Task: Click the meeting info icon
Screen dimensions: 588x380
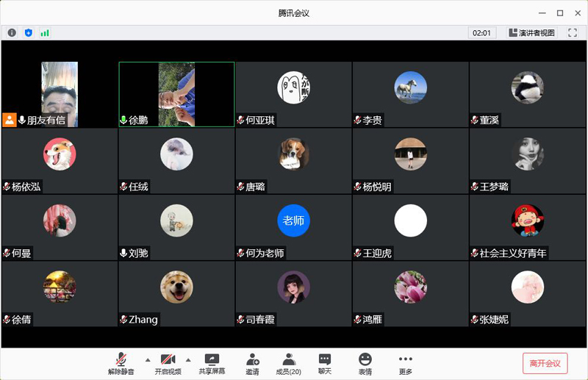Action: pyautogui.click(x=12, y=32)
